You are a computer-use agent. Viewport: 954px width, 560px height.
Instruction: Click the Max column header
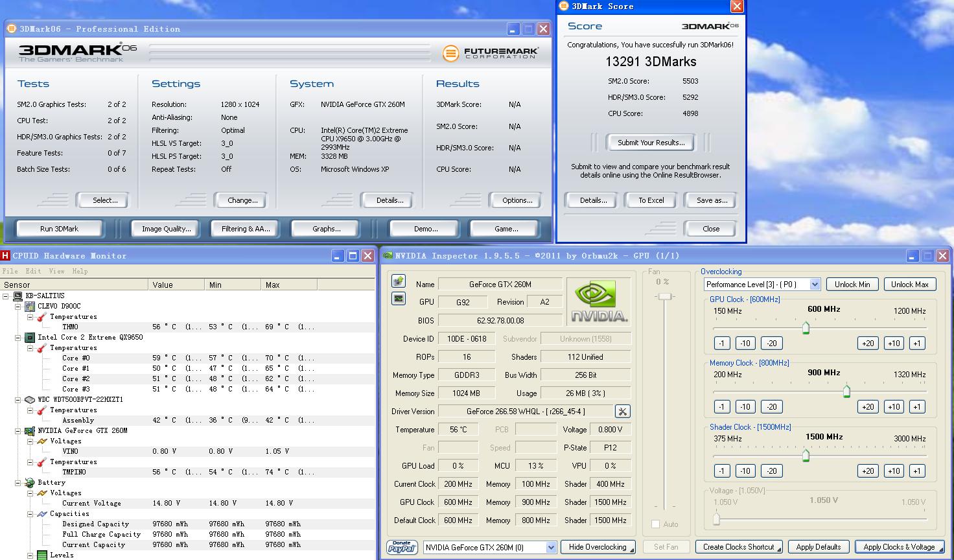290,285
